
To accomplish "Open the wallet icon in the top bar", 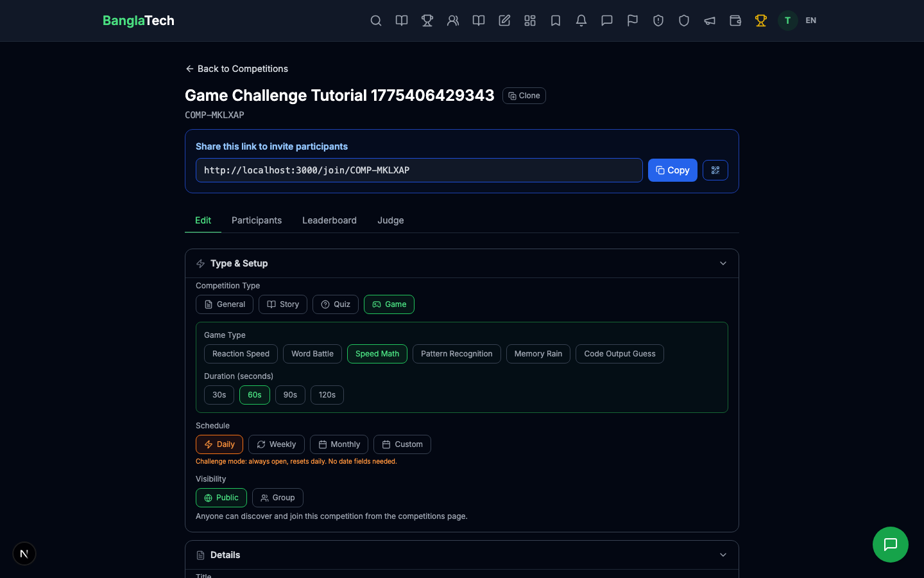I will click(735, 21).
